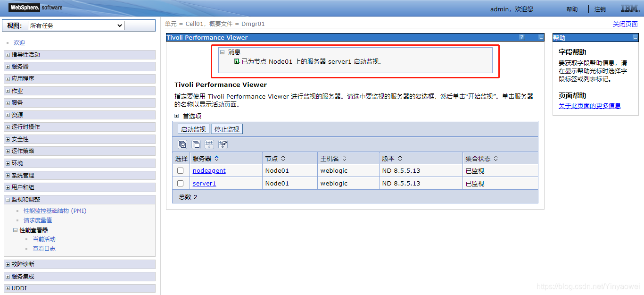This screenshot has width=644, height=295.
Task: Open the question-mark help icon on portlet header
Action: [521, 37]
